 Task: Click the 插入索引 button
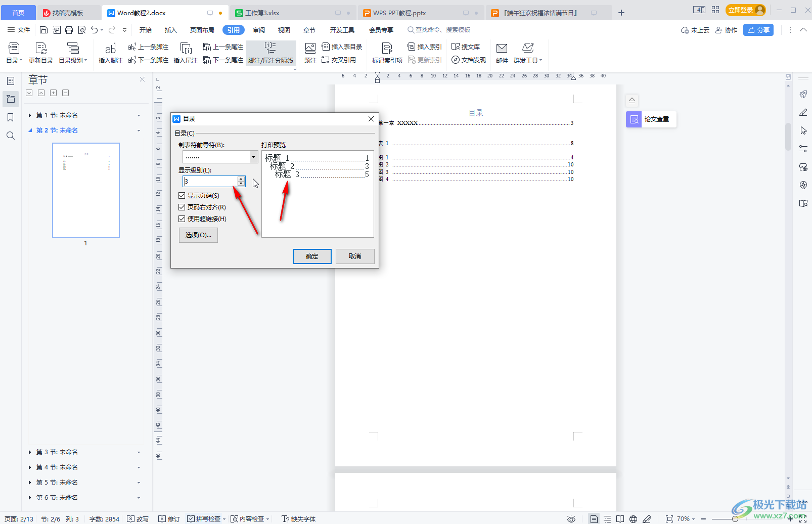(x=425, y=47)
